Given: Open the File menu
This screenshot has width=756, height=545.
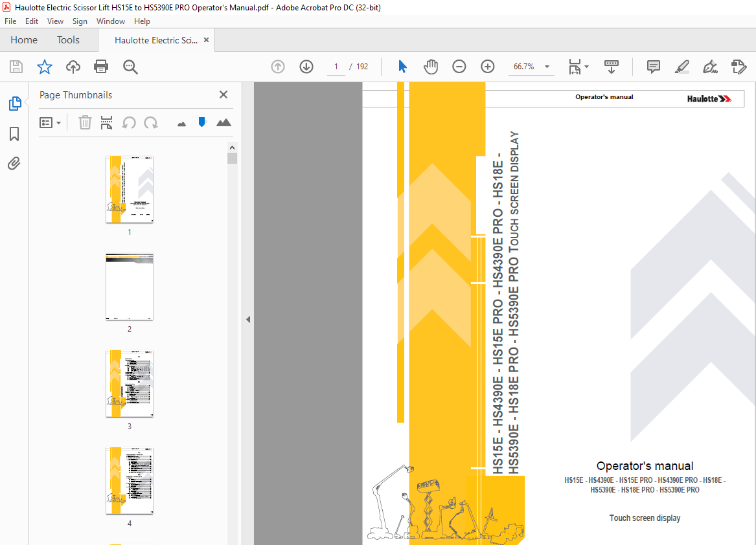Looking at the screenshot, I should pyautogui.click(x=10, y=21).
